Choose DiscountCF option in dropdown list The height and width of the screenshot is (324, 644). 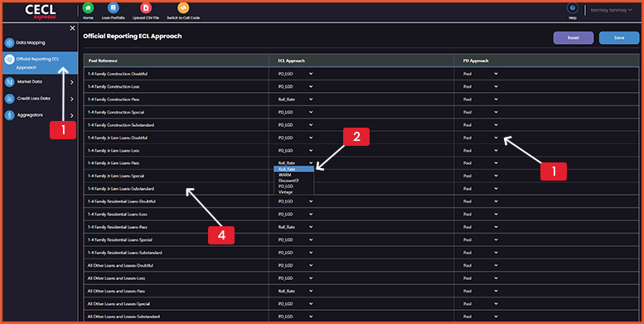(x=293, y=181)
